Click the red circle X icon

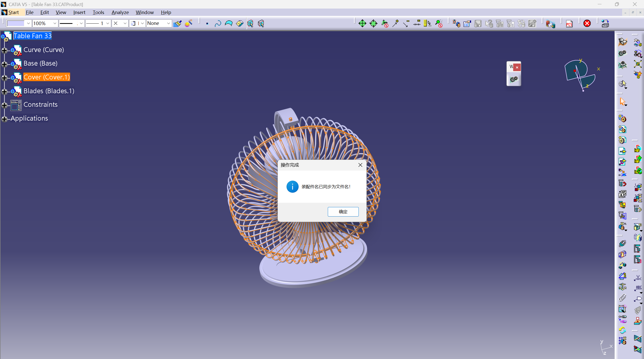[x=587, y=23]
